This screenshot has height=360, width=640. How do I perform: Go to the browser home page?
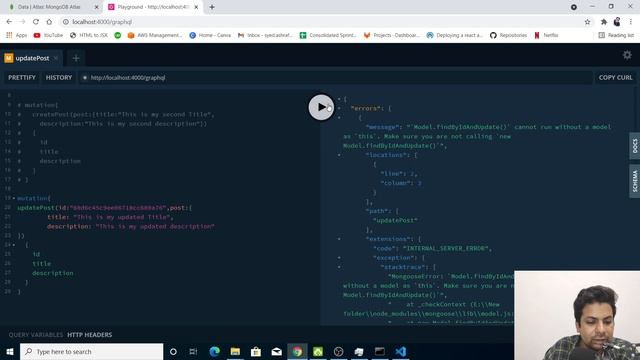pos(49,22)
